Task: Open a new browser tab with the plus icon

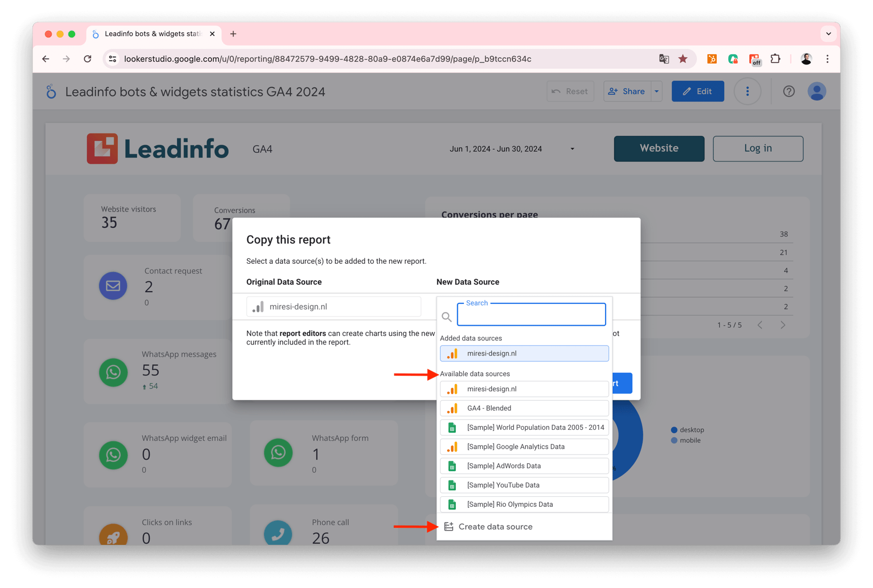Action: pyautogui.click(x=233, y=33)
